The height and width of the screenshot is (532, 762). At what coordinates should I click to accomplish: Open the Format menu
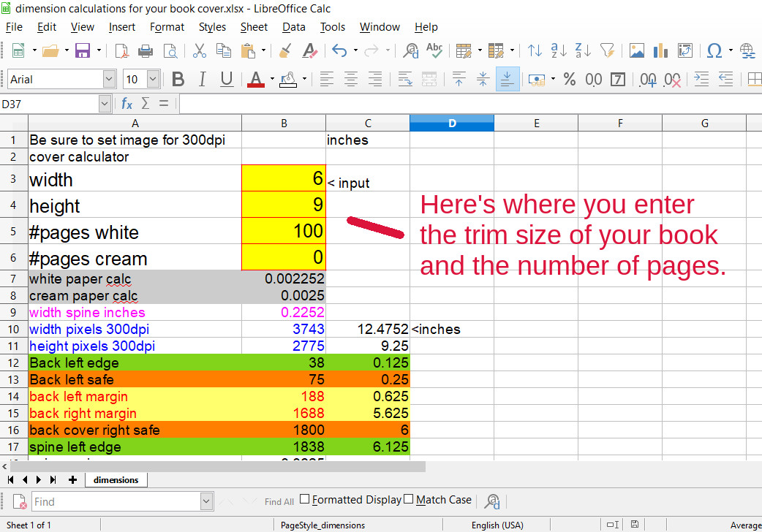[167, 27]
